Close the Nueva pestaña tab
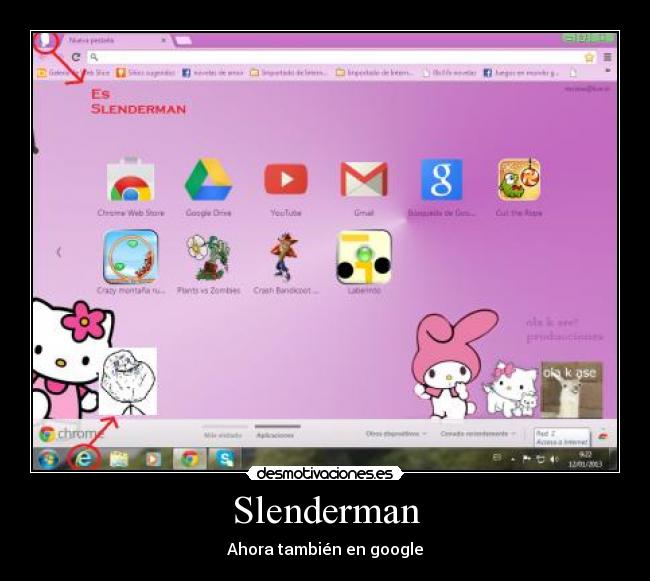 click(x=163, y=40)
